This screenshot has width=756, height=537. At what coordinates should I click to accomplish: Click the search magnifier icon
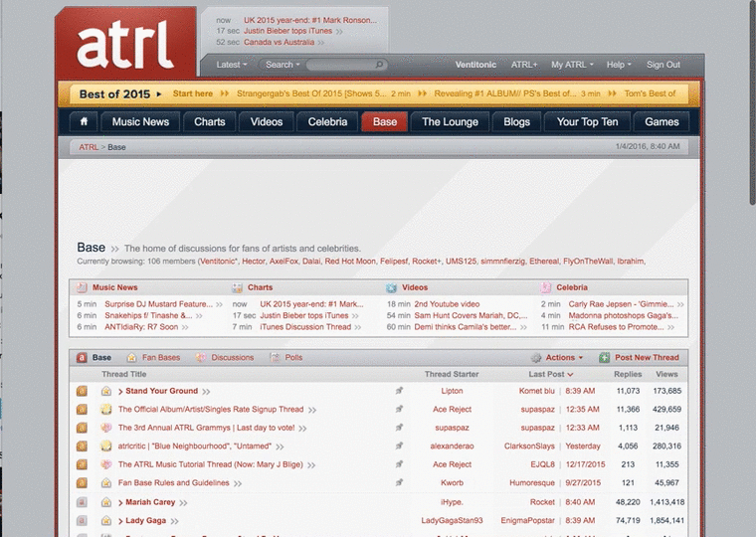tap(379, 64)
